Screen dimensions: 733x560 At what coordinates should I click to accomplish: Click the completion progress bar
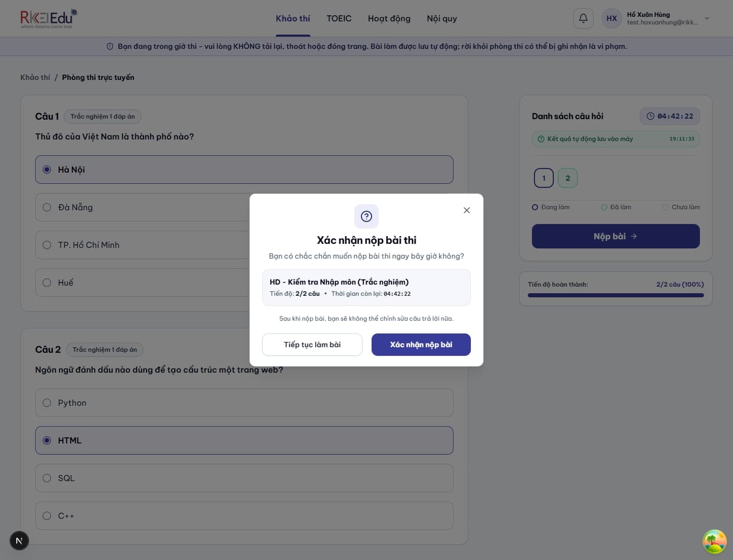coord(616,295)
